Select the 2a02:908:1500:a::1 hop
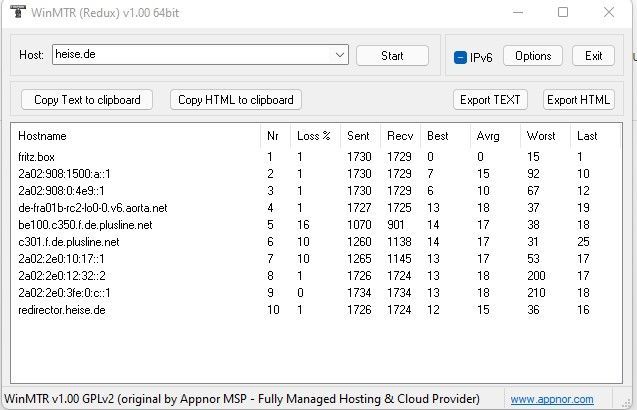The image size is (637, 410). coord(316,174)
